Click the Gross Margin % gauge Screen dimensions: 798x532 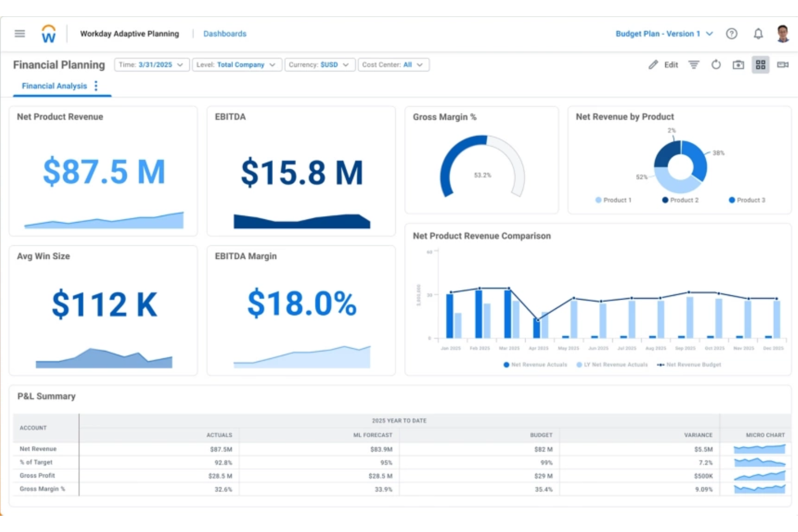(x=482, y=167)
